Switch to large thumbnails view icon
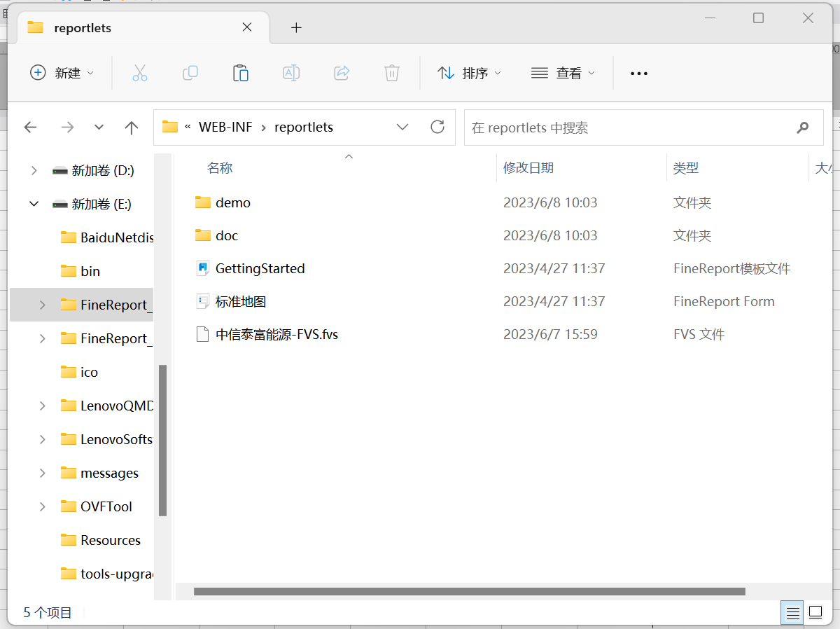Screen dimensions: 840x629 815,613
